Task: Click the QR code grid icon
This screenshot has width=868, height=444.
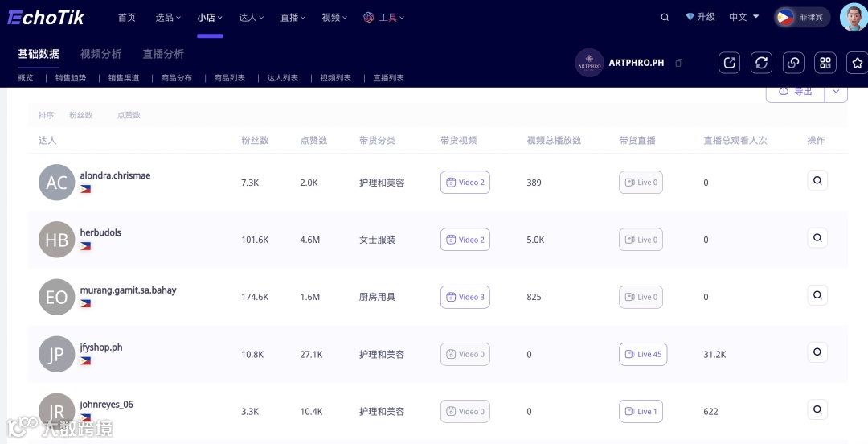Action: point(825,63)
